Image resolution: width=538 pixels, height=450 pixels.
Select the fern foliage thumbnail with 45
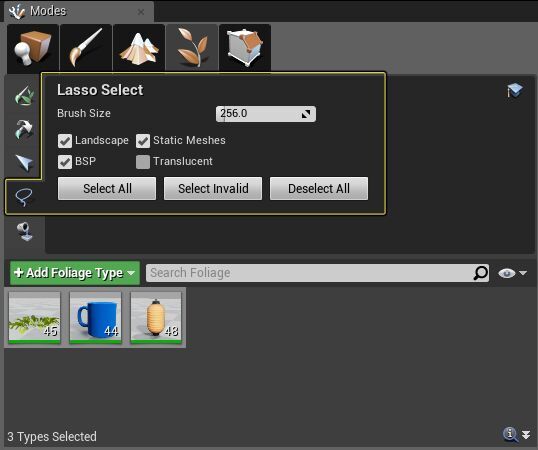pos(34,318)
